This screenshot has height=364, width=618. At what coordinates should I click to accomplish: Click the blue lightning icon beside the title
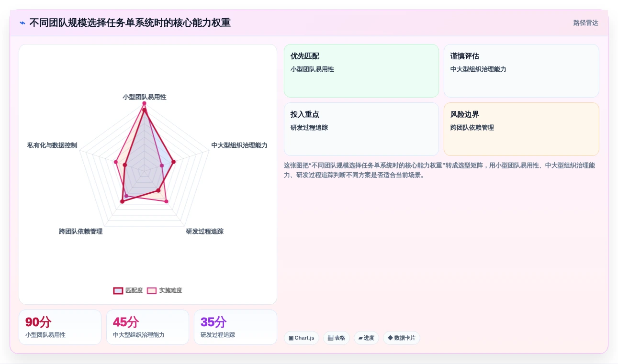(22, 23)
